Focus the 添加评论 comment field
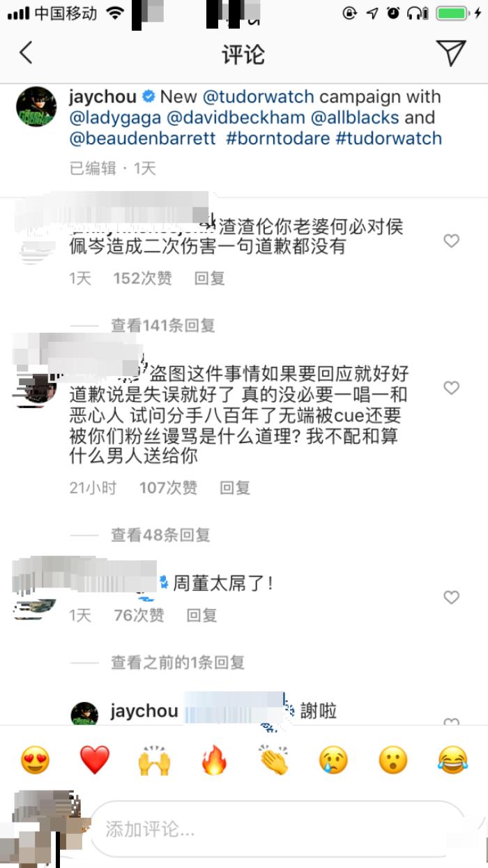This screenshot has height=868, width=488. point(279,828)
